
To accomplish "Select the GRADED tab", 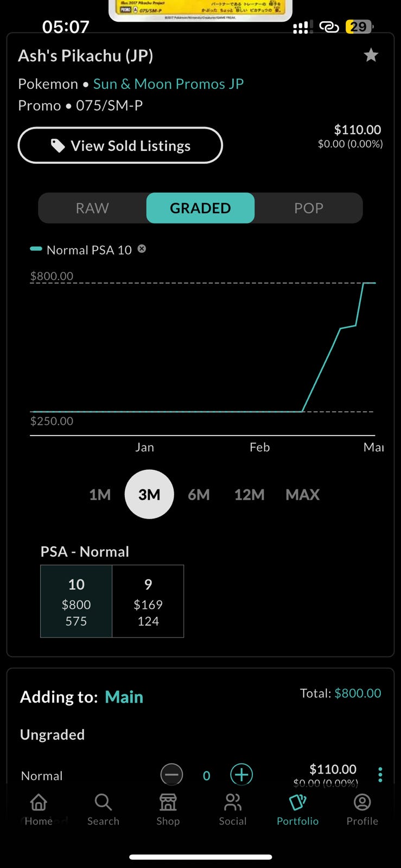I will tap(200, 208).
